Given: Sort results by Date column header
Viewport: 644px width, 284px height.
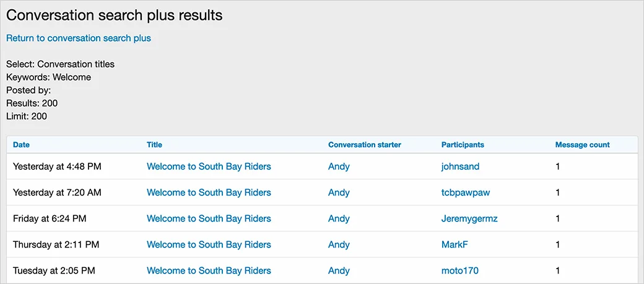Looking at the screenshot, I should pos(21,144).
